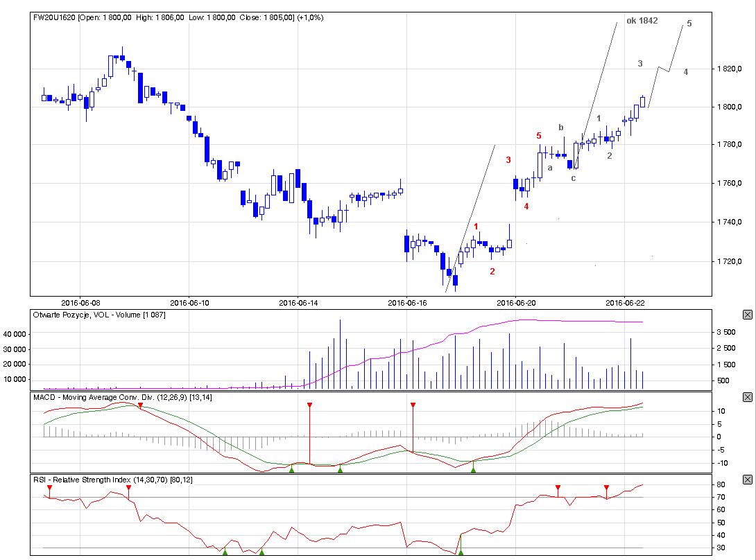
Task: Click the red wave label 3
Action: [x=508, y=160]
